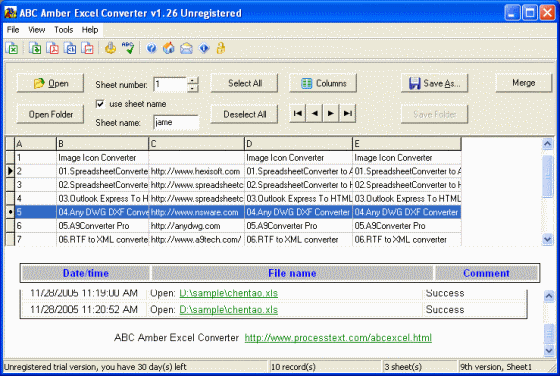Screen dimensions: 560x376
Task: Click File name log column header
Action: pos(292,273)
